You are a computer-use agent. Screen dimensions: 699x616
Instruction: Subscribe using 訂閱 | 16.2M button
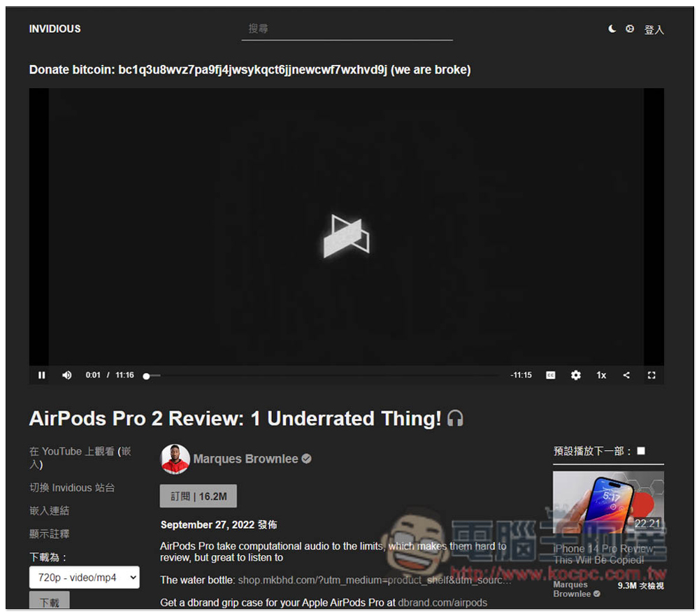click(x=199, y=496)
